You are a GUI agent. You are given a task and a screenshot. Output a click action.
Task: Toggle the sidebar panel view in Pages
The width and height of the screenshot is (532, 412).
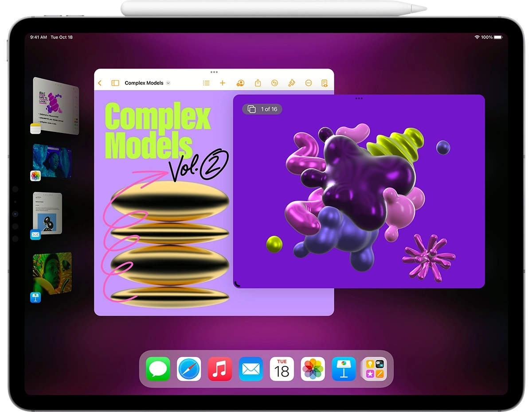[115, 83]
